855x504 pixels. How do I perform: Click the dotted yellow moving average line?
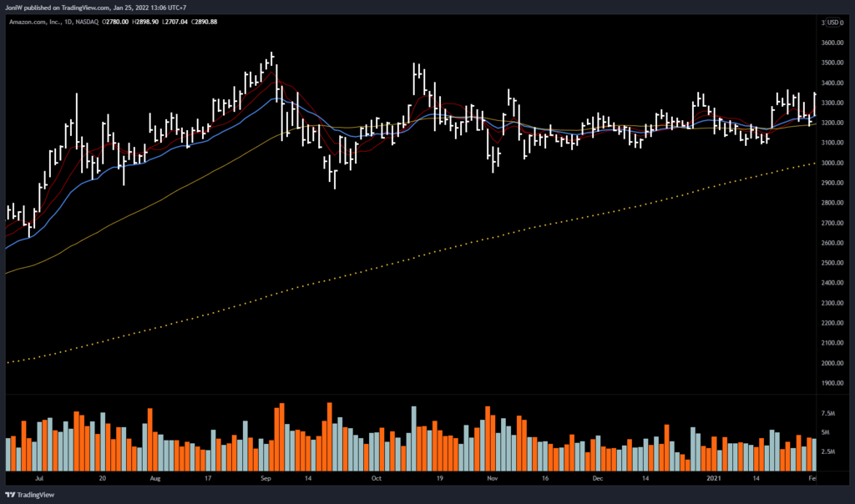pos(417,255)
